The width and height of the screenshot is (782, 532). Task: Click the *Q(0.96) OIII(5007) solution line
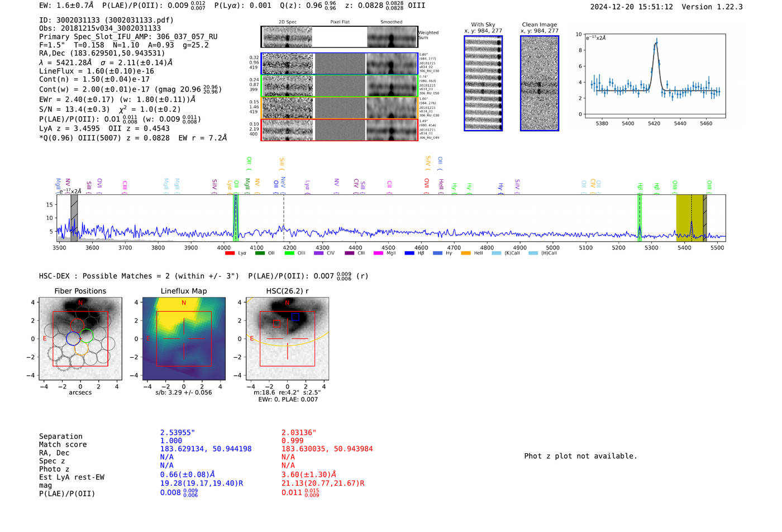click(133, 138)
